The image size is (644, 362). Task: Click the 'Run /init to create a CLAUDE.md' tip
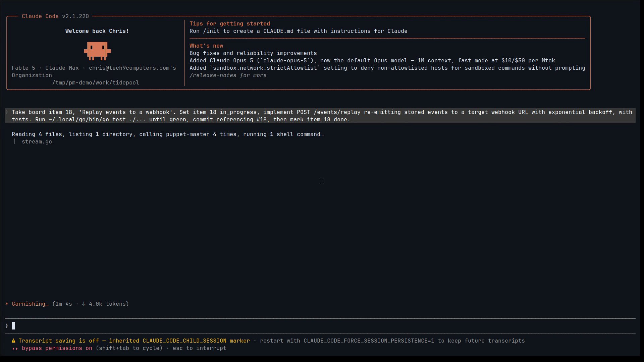point(299,31)
